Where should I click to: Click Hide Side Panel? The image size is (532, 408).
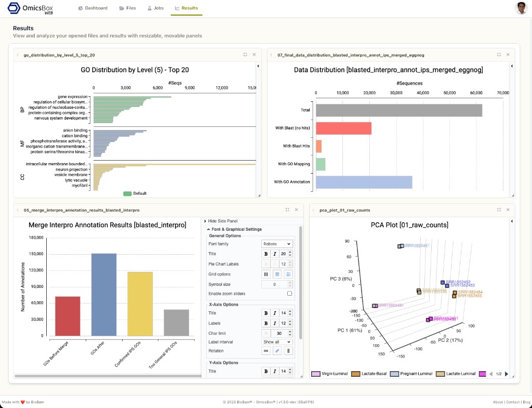point(222,221)
